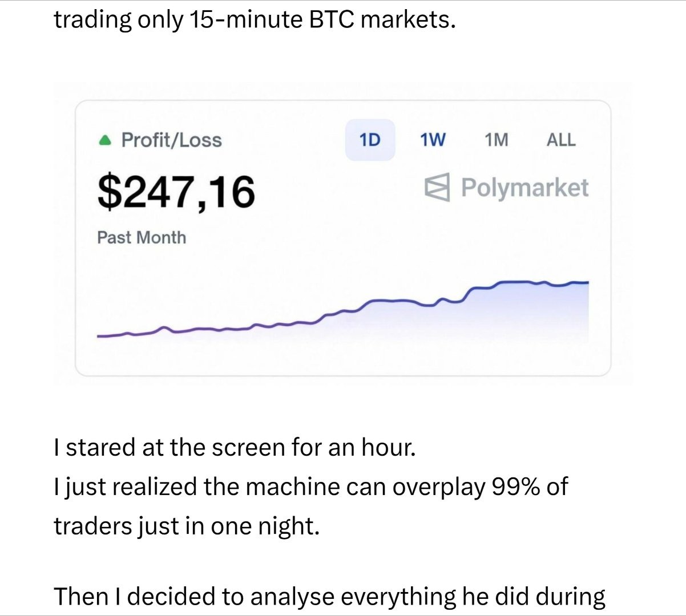This screenshot has width=686, height=616.
Task: Click the sentence mentioning overplaying 99% of traders
Action: (311, 488)
